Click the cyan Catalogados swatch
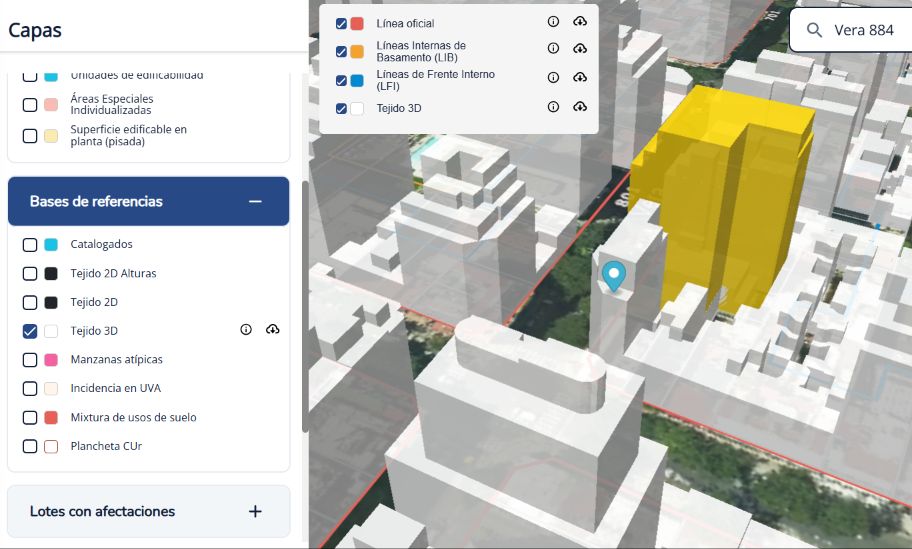Image resolution: width=912 pixels, height=549 pixels. [51, 245]
